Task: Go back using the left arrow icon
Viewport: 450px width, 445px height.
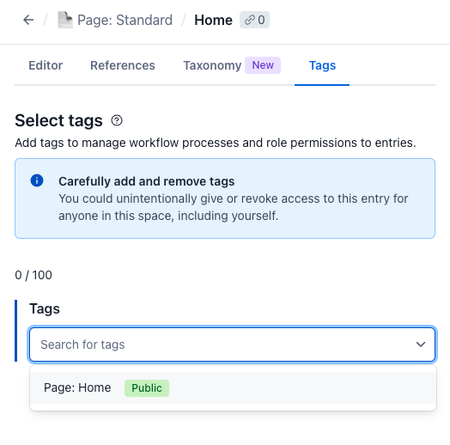Action: (x=28, y=20)
